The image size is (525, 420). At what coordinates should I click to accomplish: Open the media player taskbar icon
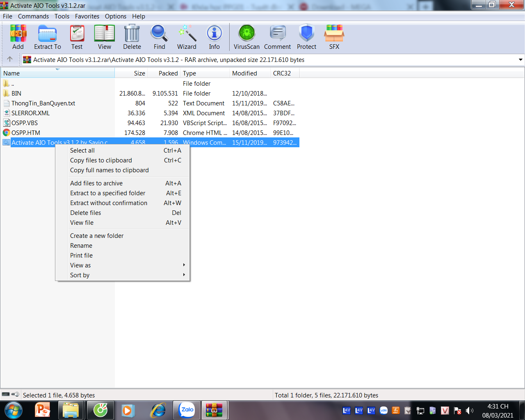tap(129, 410)
